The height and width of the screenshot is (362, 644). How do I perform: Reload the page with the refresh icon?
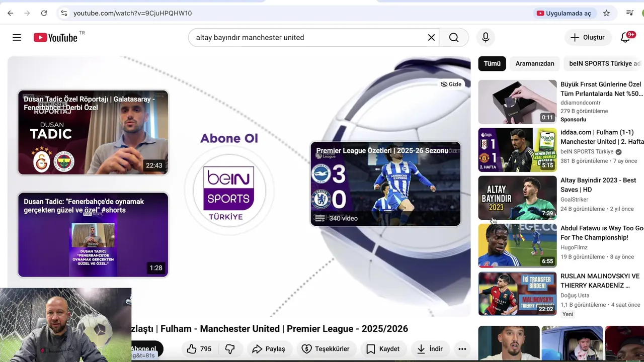(x=44, y=13)
